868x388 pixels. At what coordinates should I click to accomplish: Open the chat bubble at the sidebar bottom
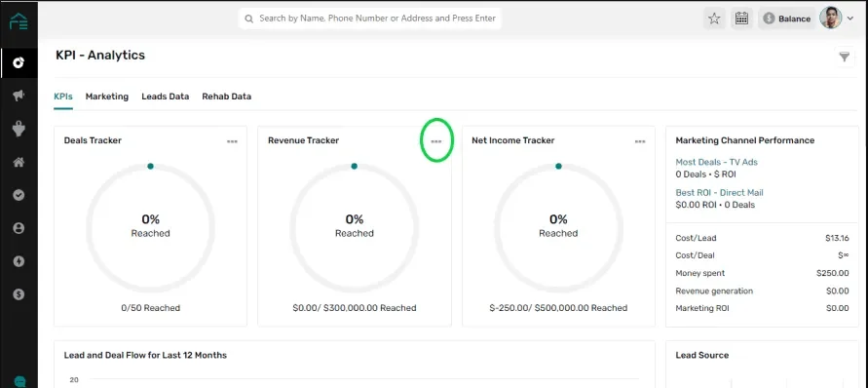[x=19, y=382]
